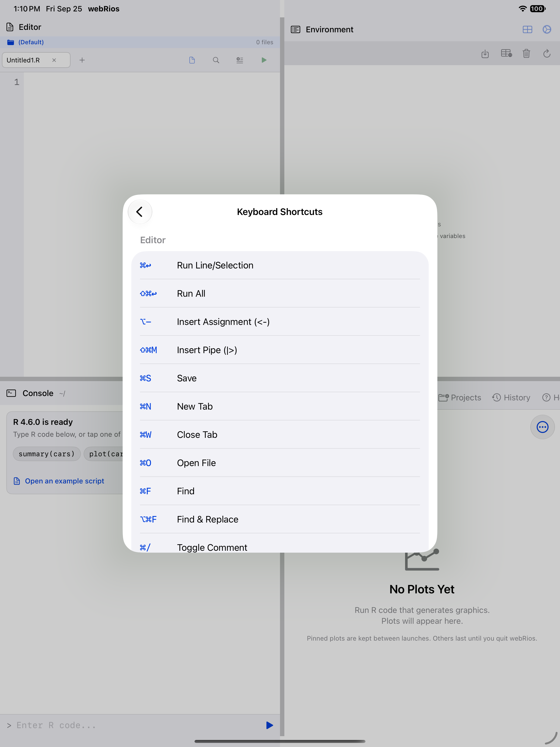
Task: Click the Save shortcut row
Action: pyautogui.click(x=280, y=378)
